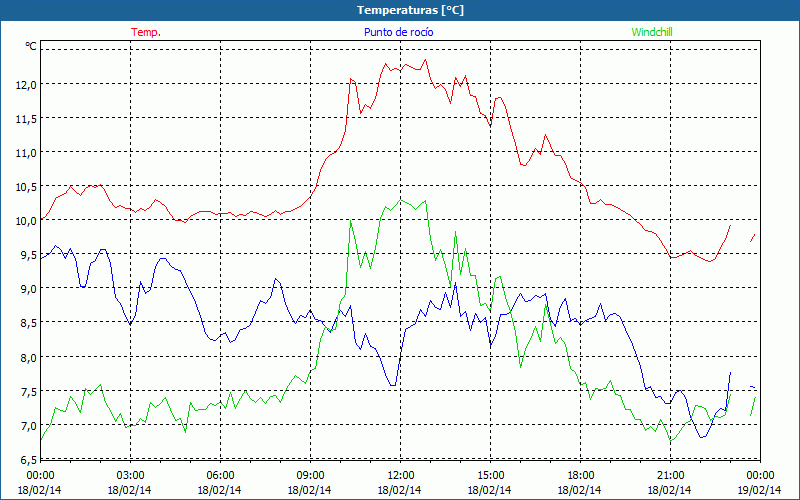Click the 12:00 time axis label
Screen dimensions: 800x500
(x=401, y=475)
